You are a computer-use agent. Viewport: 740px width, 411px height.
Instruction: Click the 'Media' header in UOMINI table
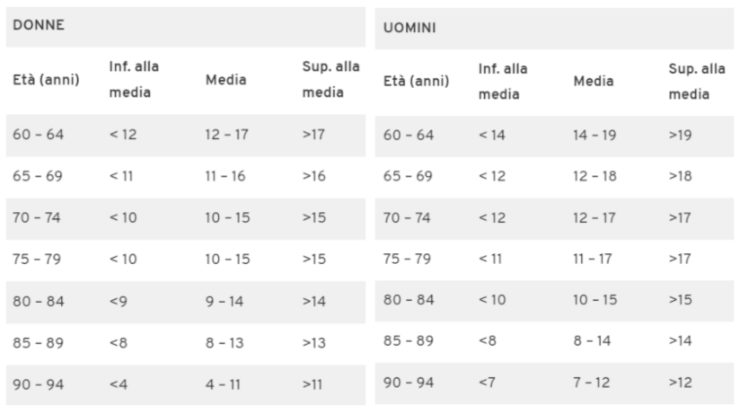[x=594, y=81]
